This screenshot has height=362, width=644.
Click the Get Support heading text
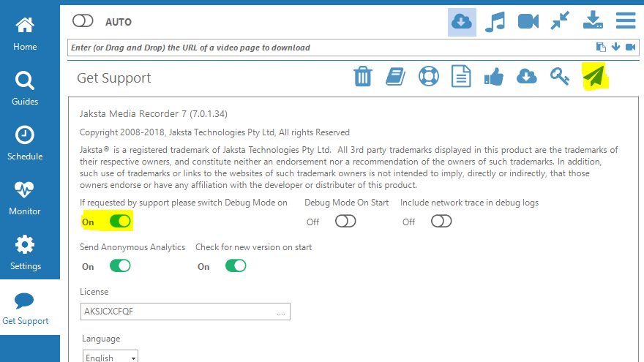113,78
